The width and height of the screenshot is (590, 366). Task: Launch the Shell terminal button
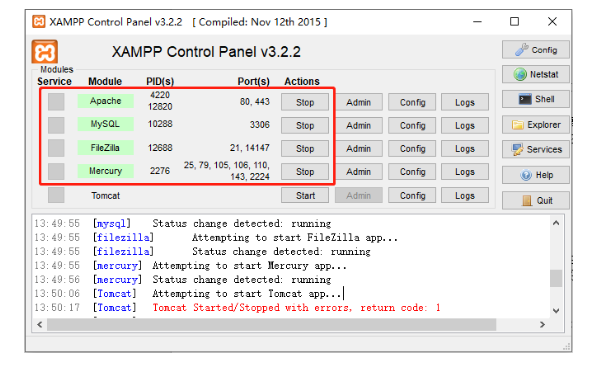click(535, 99)
